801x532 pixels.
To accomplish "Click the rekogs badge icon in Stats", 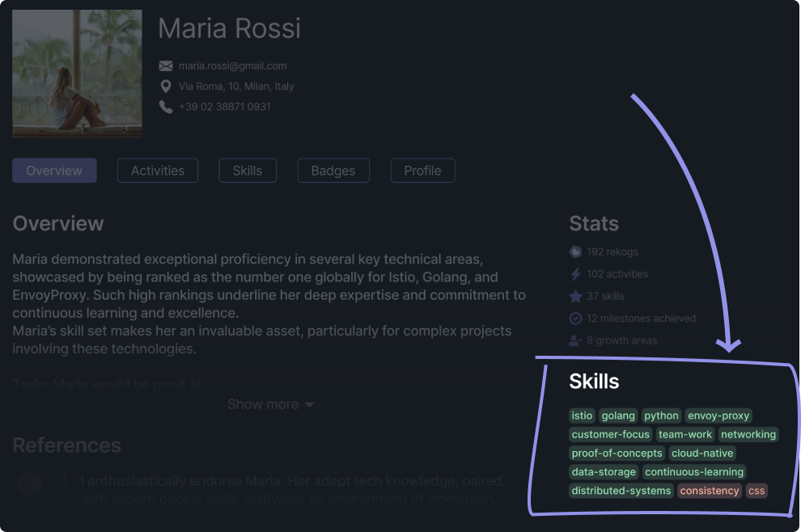I will tap(575, 251).
